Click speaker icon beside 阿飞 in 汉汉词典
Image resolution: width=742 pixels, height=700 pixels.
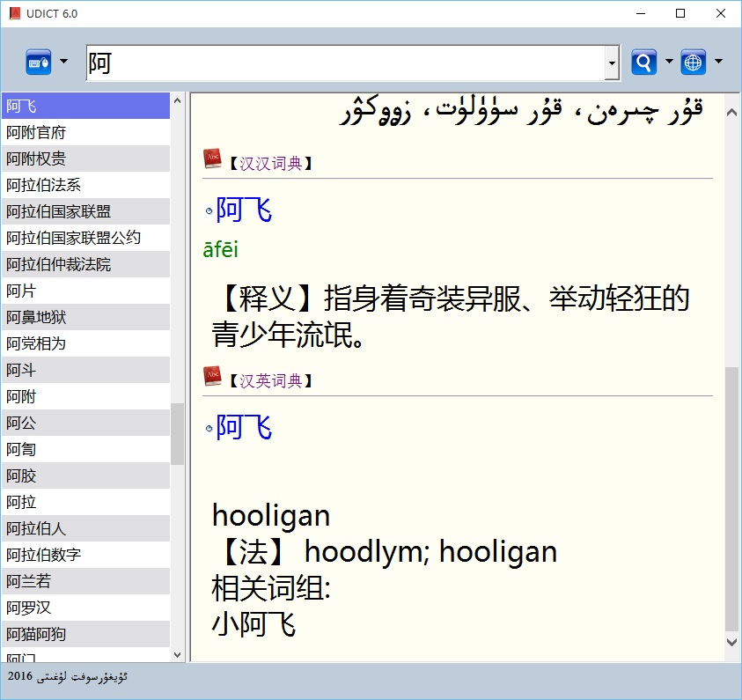(209, 211)
